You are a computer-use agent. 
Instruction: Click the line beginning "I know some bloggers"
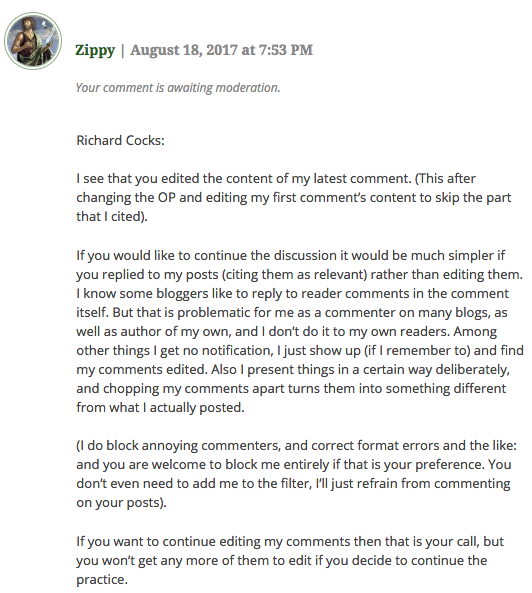[292, 293]
